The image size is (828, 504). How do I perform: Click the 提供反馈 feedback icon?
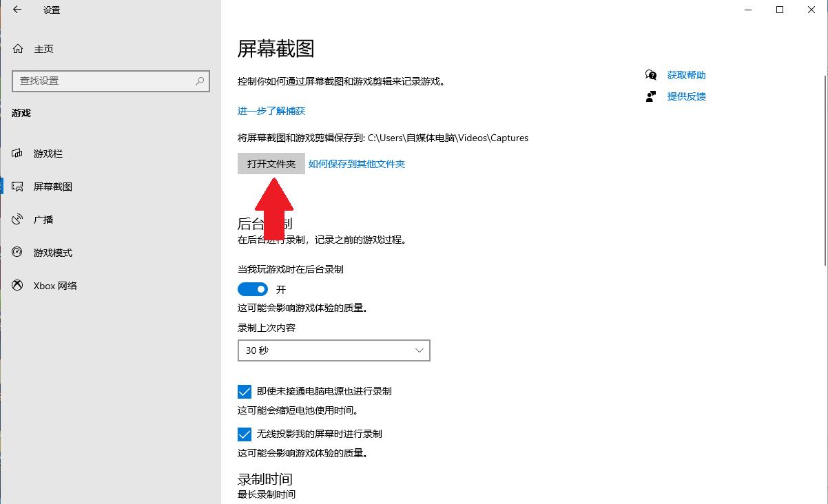[650, 96]
